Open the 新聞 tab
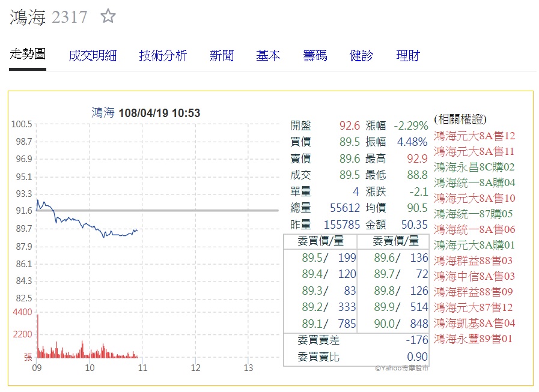 222,56
